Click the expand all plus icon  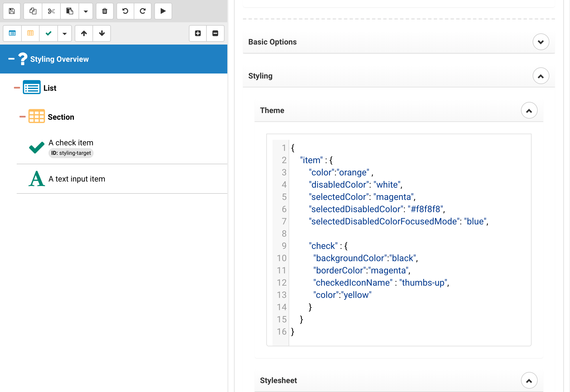click(x=198, y=33)
